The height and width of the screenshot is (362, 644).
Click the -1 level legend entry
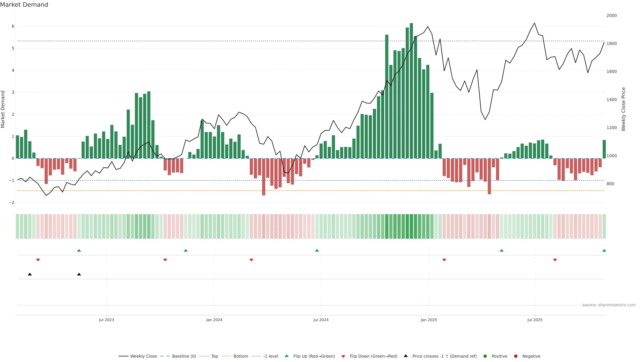coord(271,356)
